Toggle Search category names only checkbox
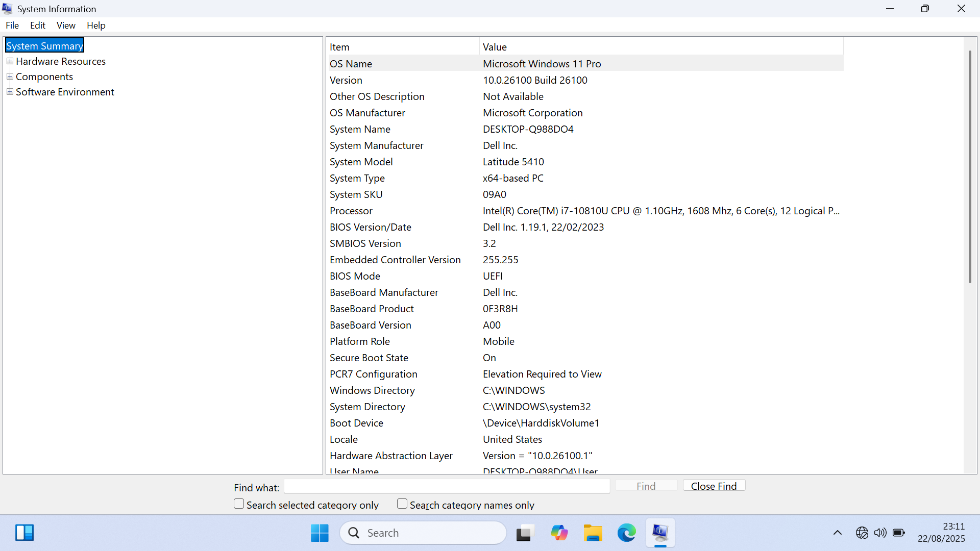This screenshot has height=551, width=980. (402, 504)
